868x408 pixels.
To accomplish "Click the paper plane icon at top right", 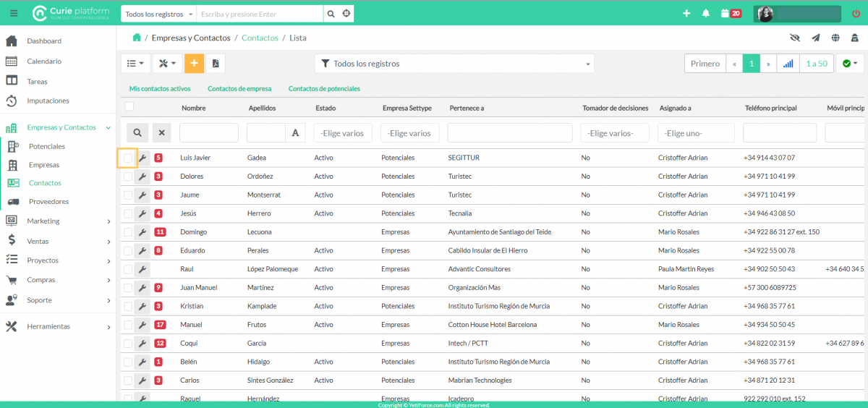I will click(x=815, y=38).
